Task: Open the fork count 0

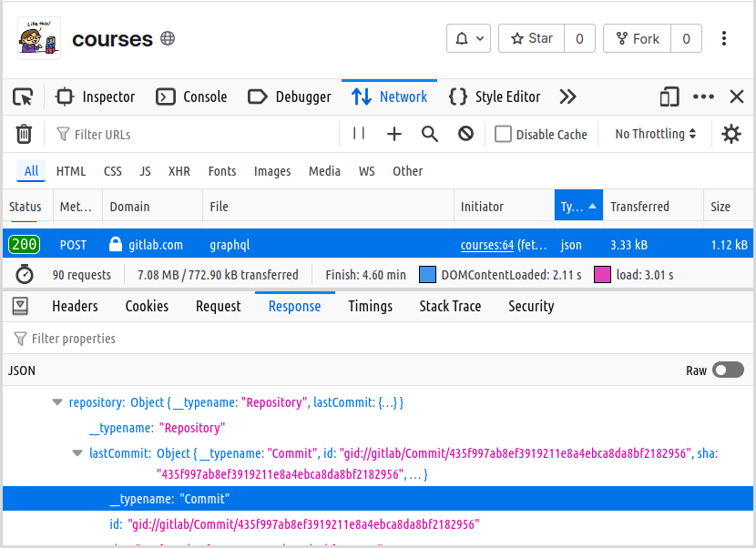Action: click(x=686, y=38)
